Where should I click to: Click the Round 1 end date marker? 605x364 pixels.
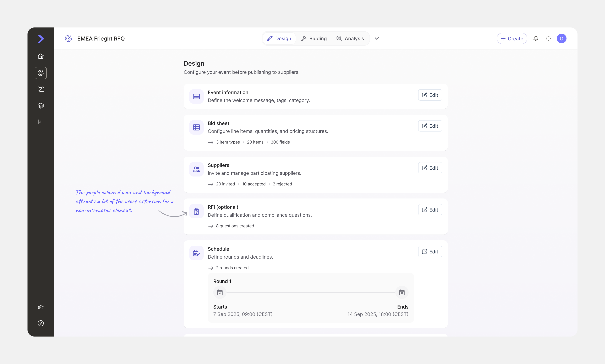click(x=402, y=292)
